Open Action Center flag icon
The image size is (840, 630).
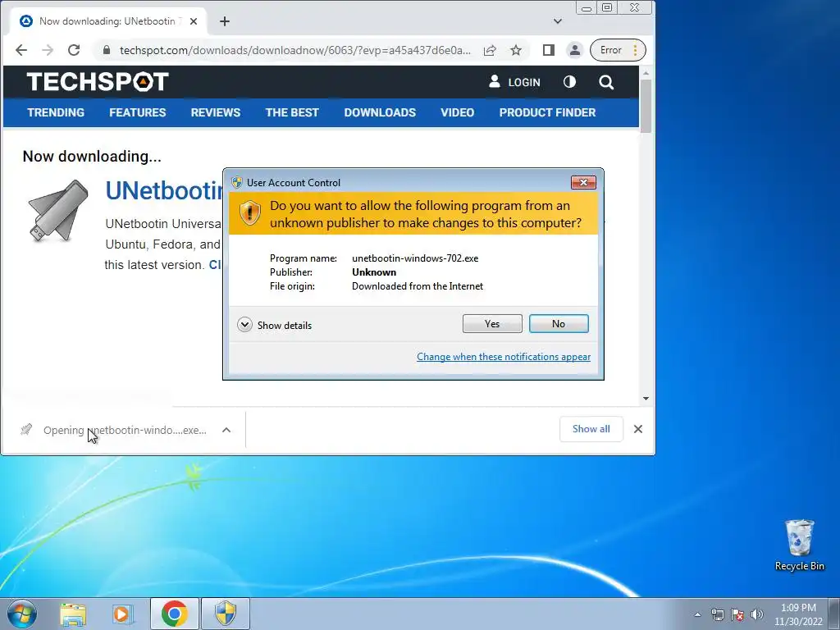(737, 614)
